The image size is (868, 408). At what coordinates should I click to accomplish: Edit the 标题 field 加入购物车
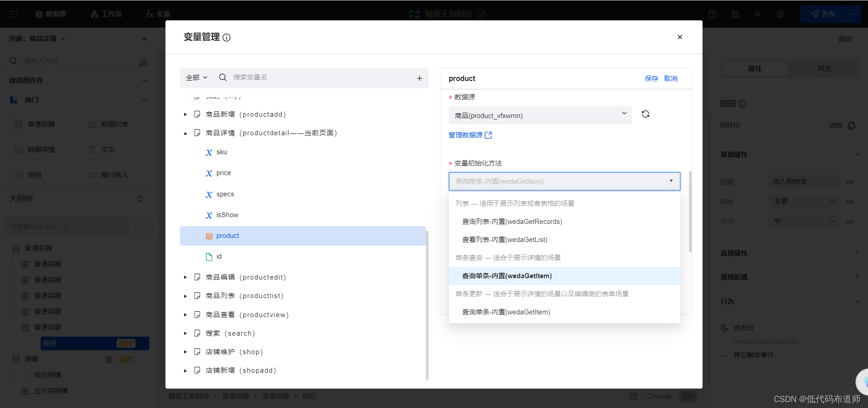click(804, 182)
